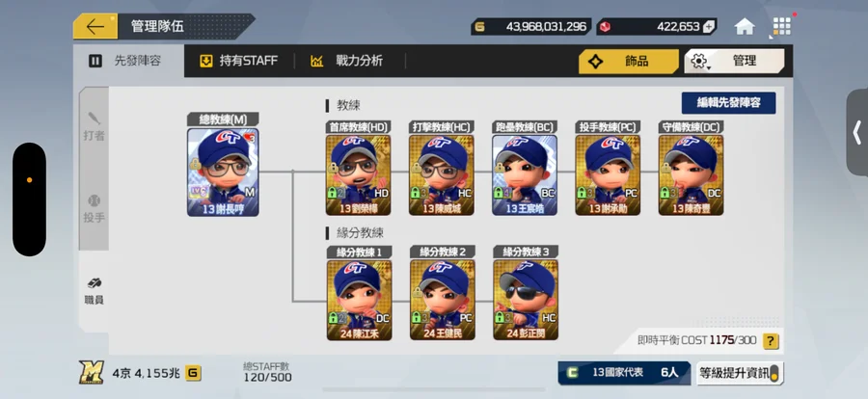The height and width of the screenshot is (399, 868).
Task: Open 等級提升資訊 level up info
Action: [740, 373]
